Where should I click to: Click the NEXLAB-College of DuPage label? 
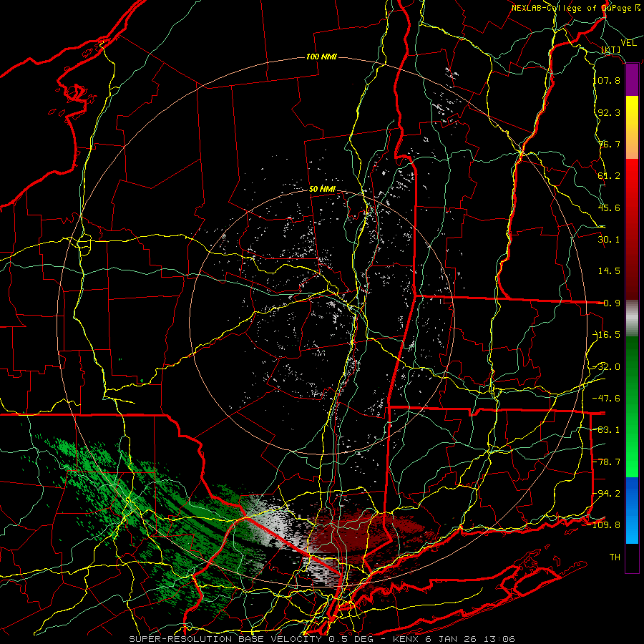click(x=571, y=8)
